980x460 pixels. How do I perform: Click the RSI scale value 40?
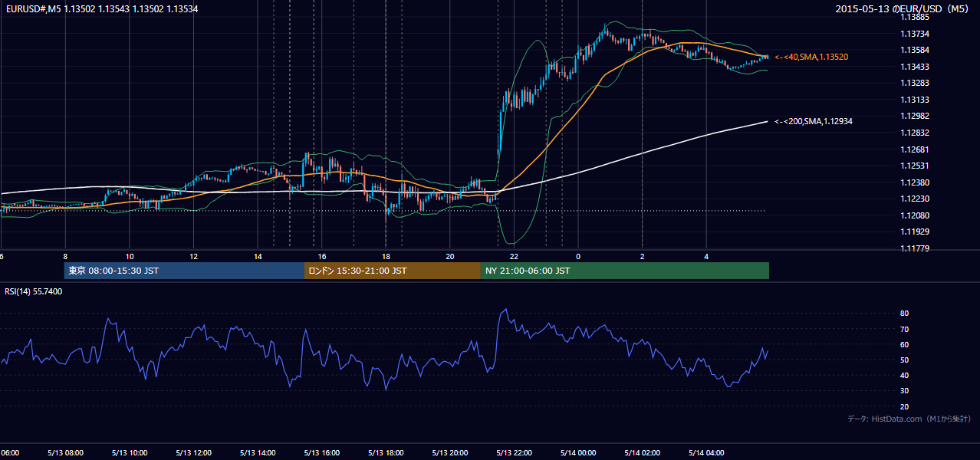click(x=904, y=375)
